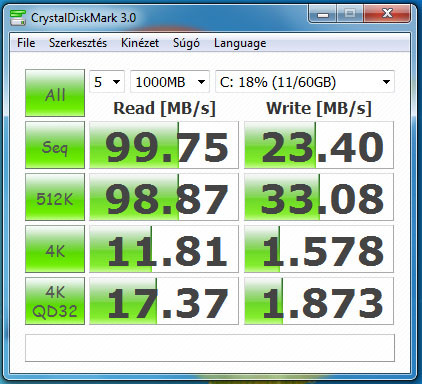Select the 4K QD32 read value 17.37

click(164, 301)
